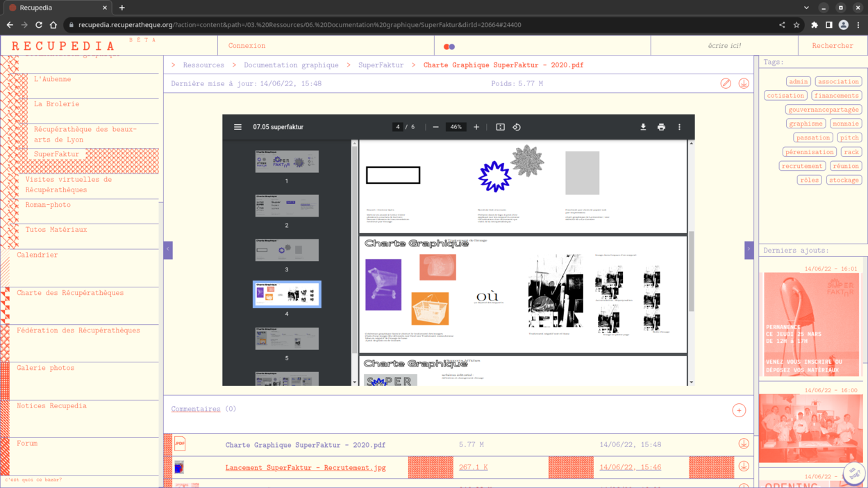Print the PDF document
868x488 pixels.
point(661,127)
